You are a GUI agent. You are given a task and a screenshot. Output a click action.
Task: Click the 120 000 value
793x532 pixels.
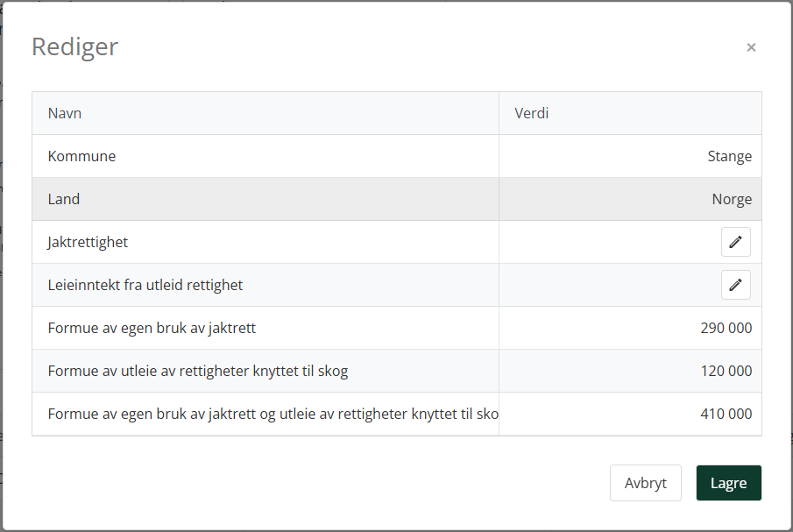(726, 371)
